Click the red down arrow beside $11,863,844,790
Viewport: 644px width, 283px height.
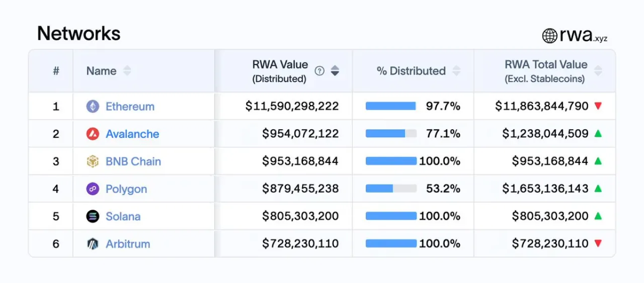pos(598,106)
